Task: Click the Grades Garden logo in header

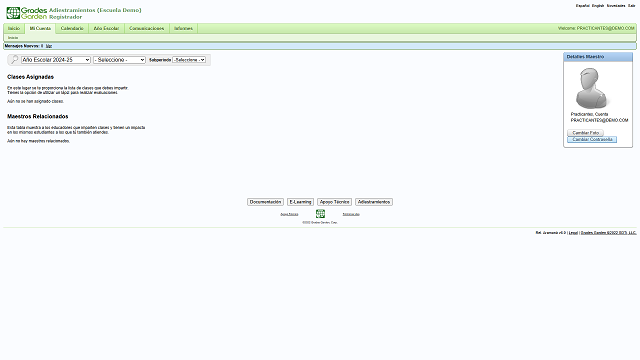Action: (x=27, y=13)
